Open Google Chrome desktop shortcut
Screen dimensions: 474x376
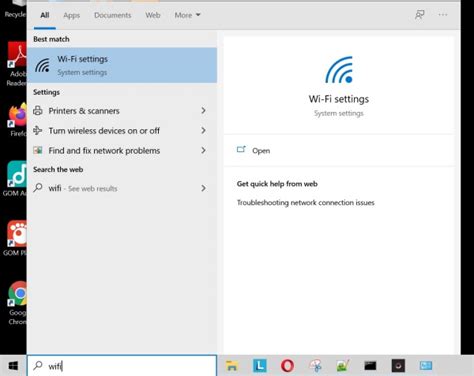pos(17,303)
